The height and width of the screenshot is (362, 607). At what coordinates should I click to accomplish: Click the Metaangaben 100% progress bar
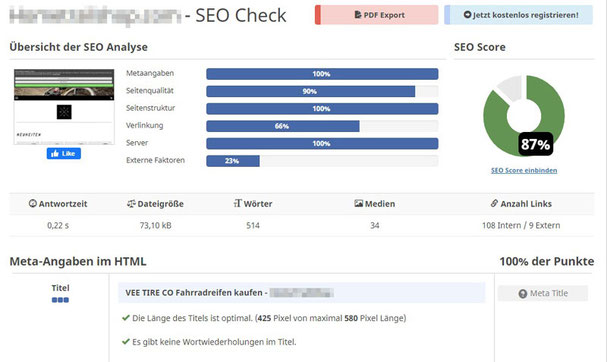point(322,74)
